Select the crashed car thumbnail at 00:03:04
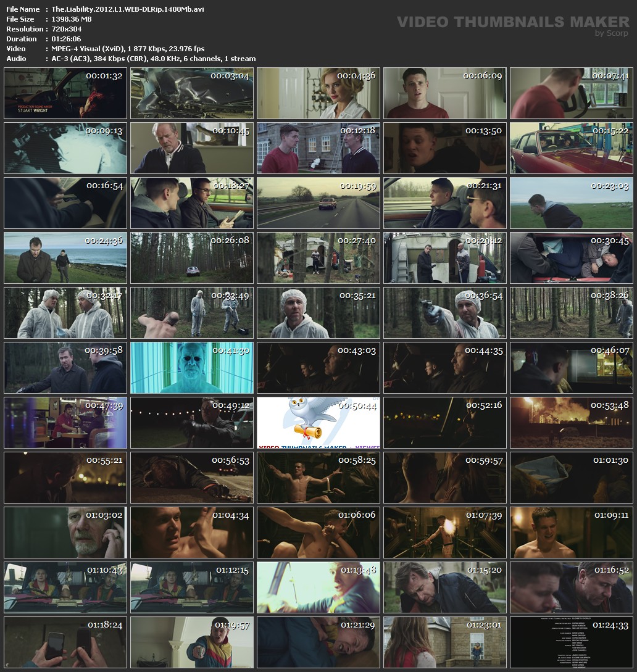637x672 pixels. tap(192, 93)
